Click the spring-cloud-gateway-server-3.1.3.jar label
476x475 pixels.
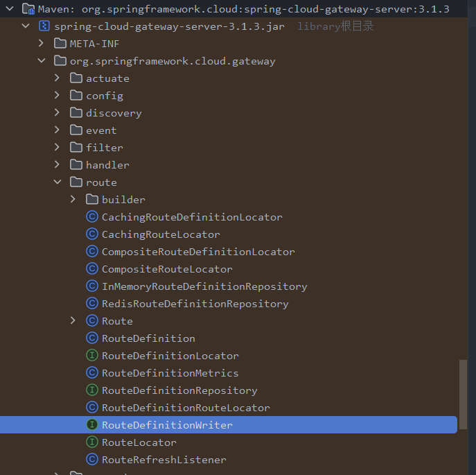(x=169, y=26)
